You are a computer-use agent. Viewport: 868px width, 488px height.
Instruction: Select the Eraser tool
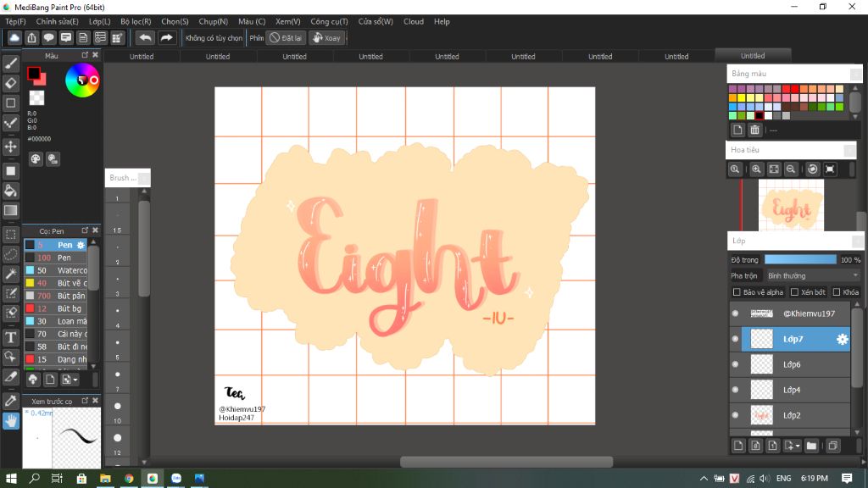[x=11, y=84]
